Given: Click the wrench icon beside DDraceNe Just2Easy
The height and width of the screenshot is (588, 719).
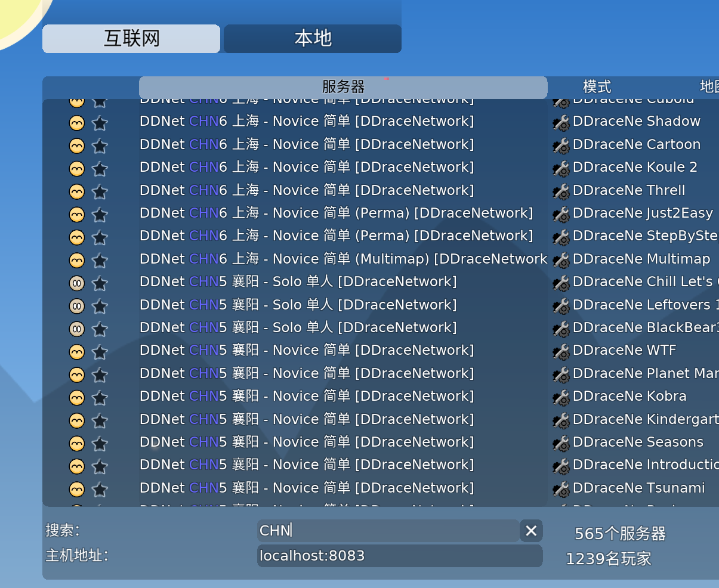Looking at the screenshot, I should pos(561,214).
